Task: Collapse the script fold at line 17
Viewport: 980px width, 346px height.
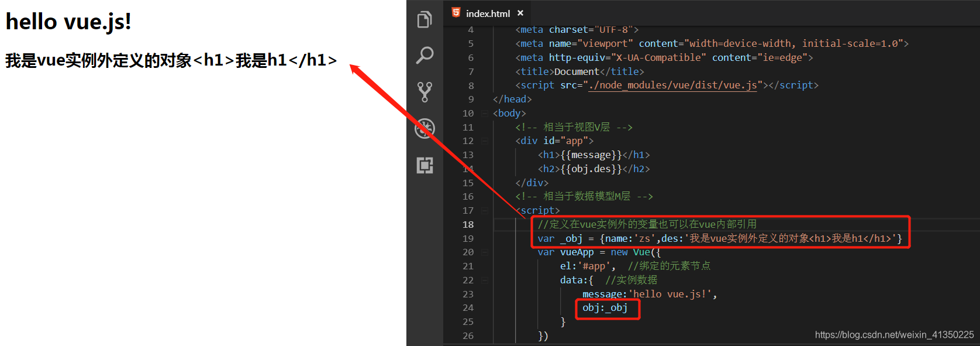Action: [484, 211]
